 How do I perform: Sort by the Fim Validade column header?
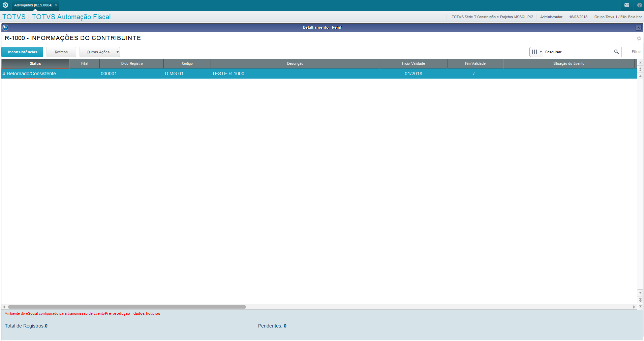pyautogui.click(x=475, y=63)
